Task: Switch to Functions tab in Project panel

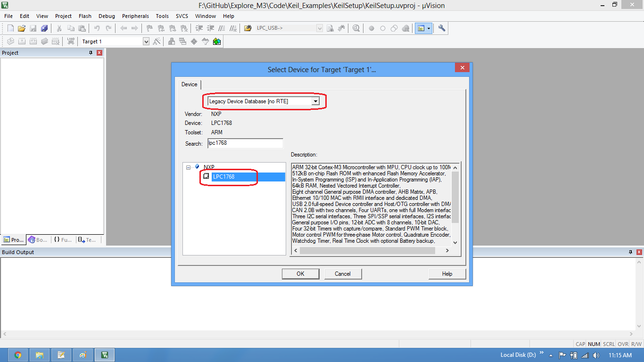Action: point(63,240)
